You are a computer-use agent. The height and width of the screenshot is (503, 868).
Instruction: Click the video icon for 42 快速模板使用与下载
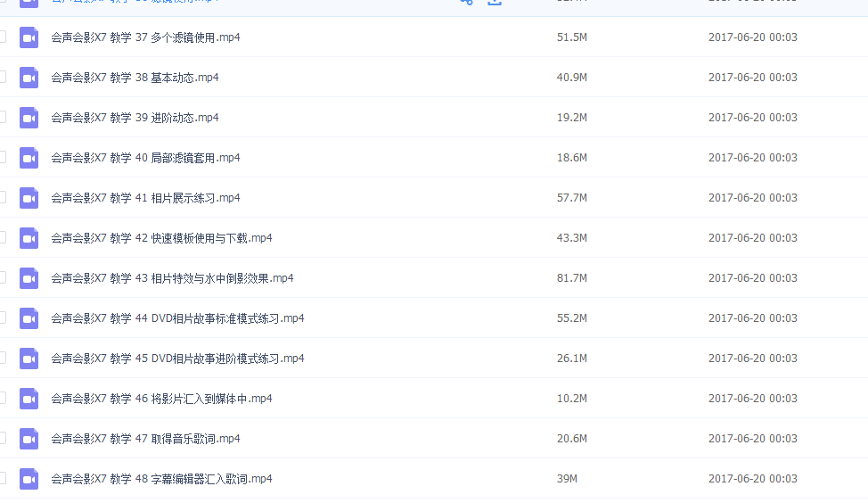[x=29, y=238]
